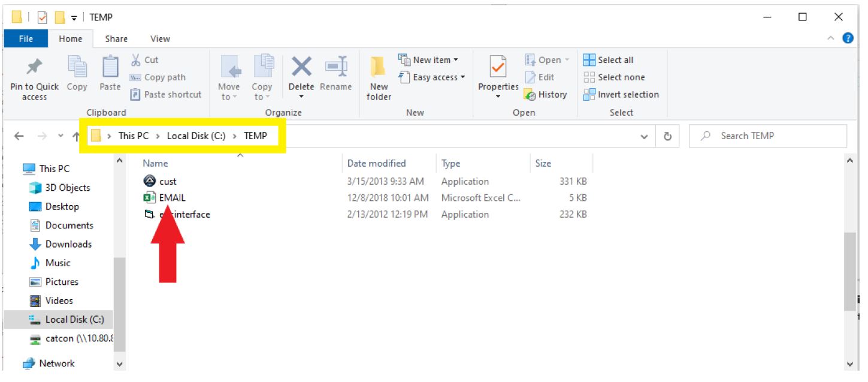Image resolution: width=868 pixels, height=382 pixels.
Task: Switch to the View ribbon tab
Action: click(160, 39)
